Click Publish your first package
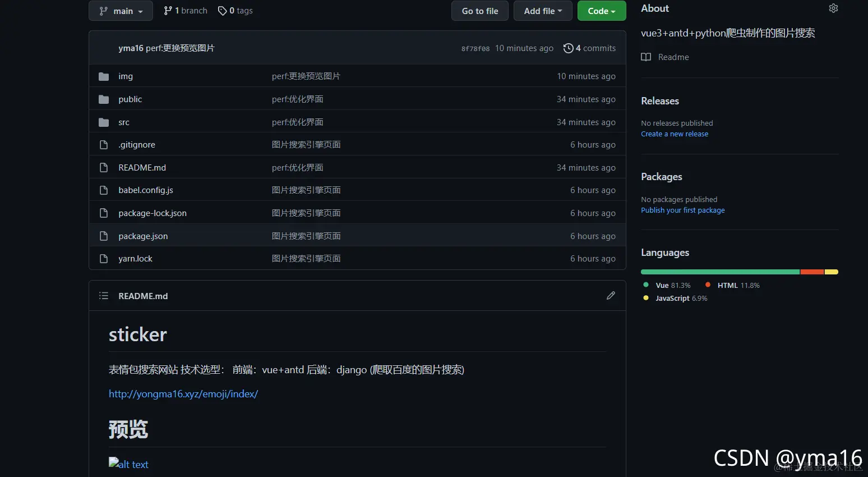The height and width of the screenshot is (477, 868). pyautogui.click(x=683, y=210)
